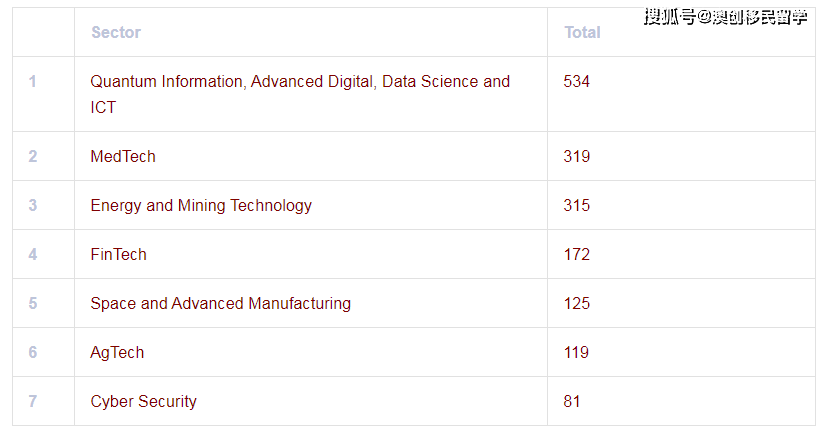Click rank number 1 cell
This screenshot has width=824, height=434.
(x=33, y=81)
